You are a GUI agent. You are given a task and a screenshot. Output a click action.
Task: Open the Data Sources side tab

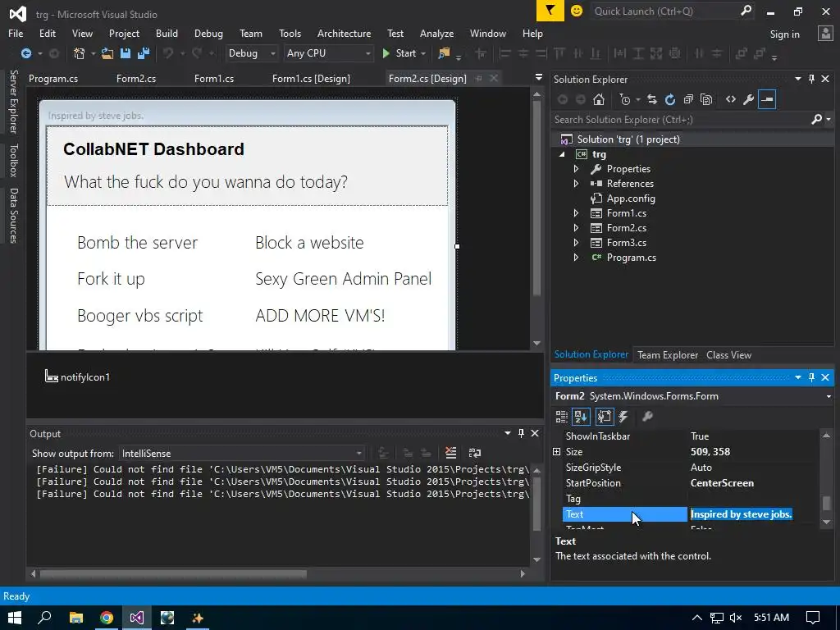[13, 216]
